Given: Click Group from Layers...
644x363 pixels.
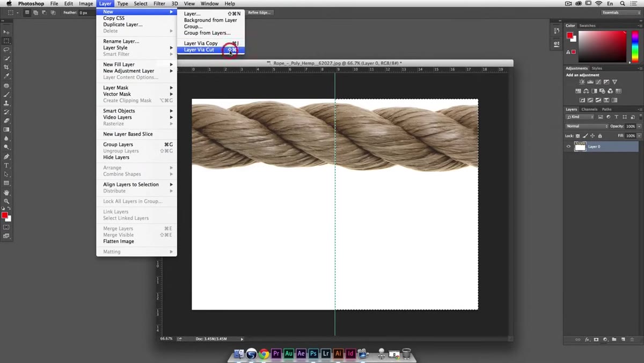Looking at the screenshot, I should click(211, 33).
